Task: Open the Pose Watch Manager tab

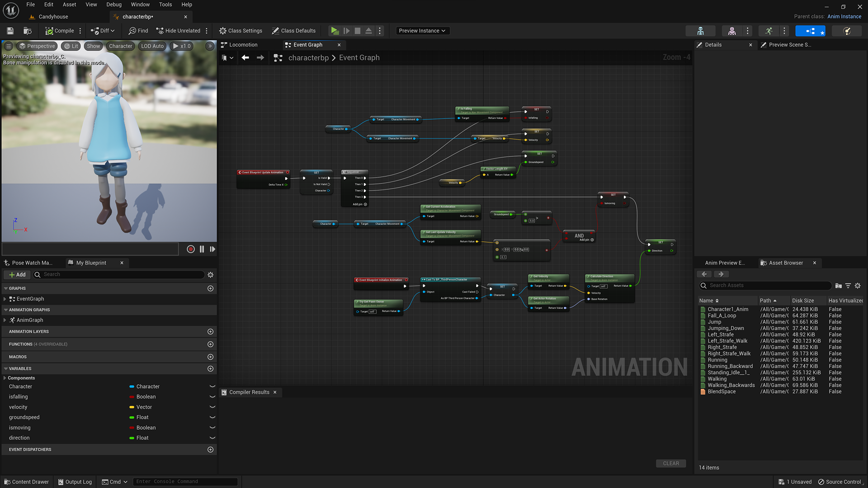Action: (x=32, y=263)
